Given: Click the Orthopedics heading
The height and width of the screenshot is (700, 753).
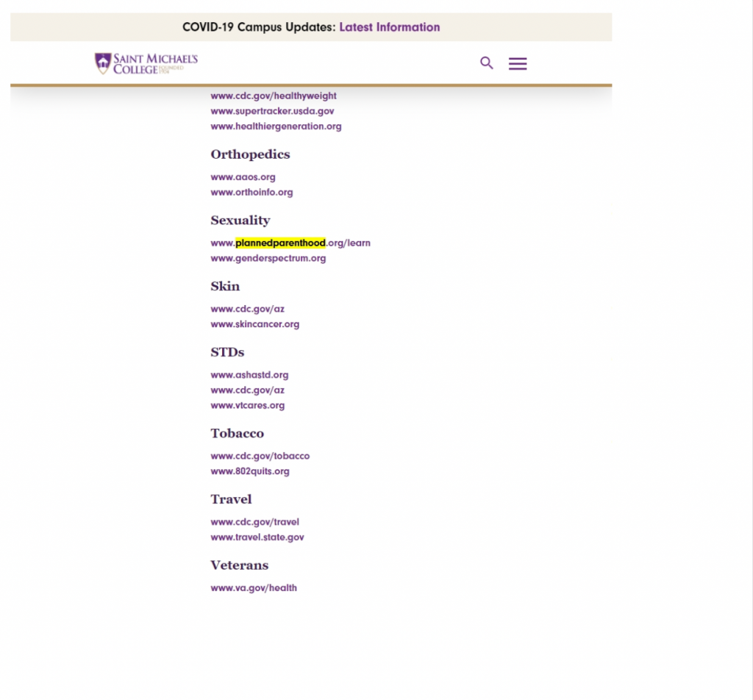Looking at the screenshot, I should 250,154.
